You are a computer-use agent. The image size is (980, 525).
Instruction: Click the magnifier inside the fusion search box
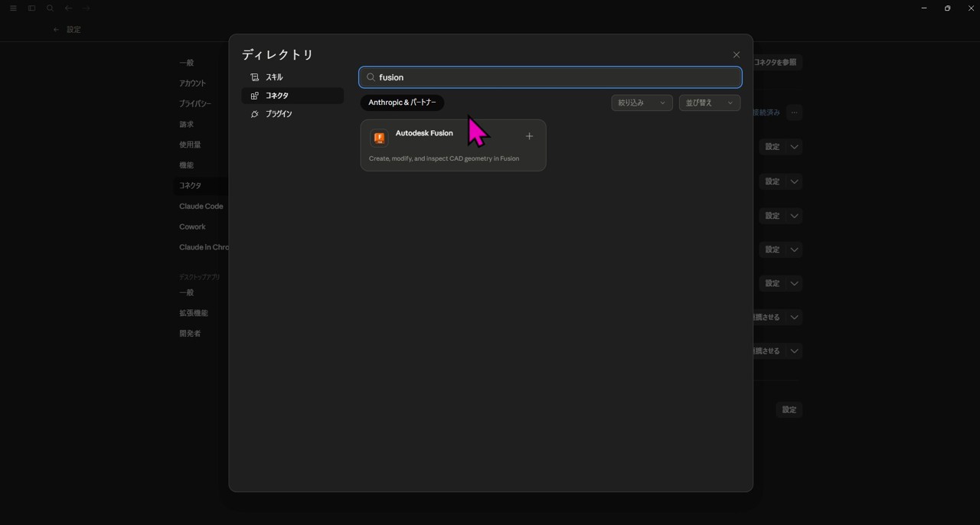[371, 77]
